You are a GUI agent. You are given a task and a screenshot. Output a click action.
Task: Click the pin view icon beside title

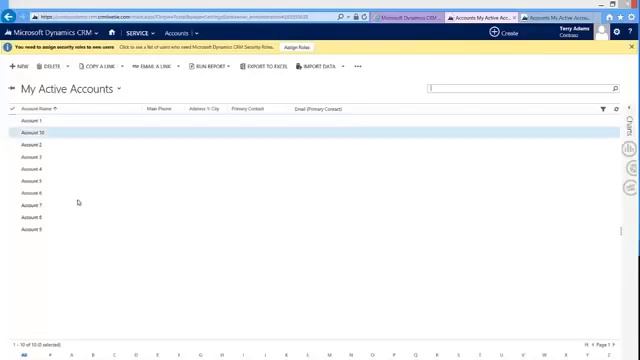[12, 88]
